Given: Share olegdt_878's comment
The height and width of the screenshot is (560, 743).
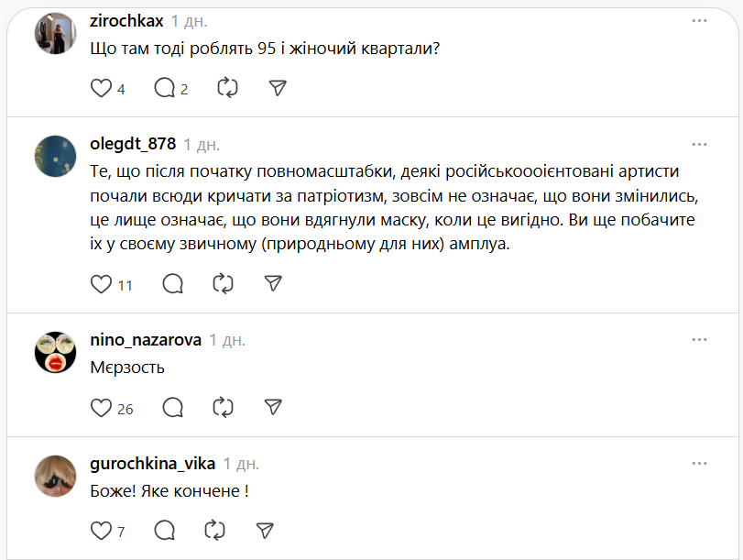Looking at the screenshot, I should (273, 284).
